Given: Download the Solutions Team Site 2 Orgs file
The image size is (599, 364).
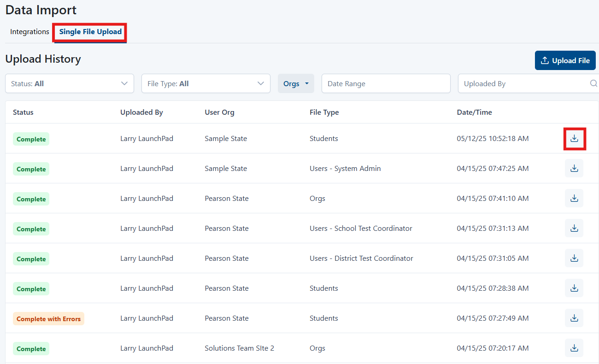Looking at the screenshot, I should click(x=574, y=348).
